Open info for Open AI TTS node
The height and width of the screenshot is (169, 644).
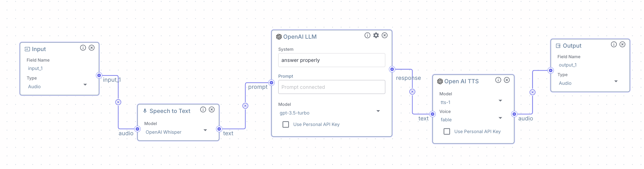click(x=498, y=80)
